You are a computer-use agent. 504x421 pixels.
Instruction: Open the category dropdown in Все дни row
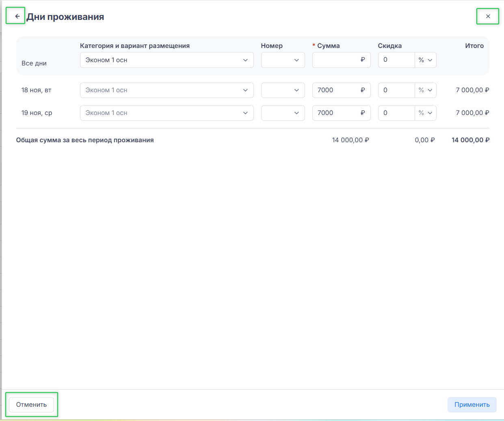(x=167, y=60)
